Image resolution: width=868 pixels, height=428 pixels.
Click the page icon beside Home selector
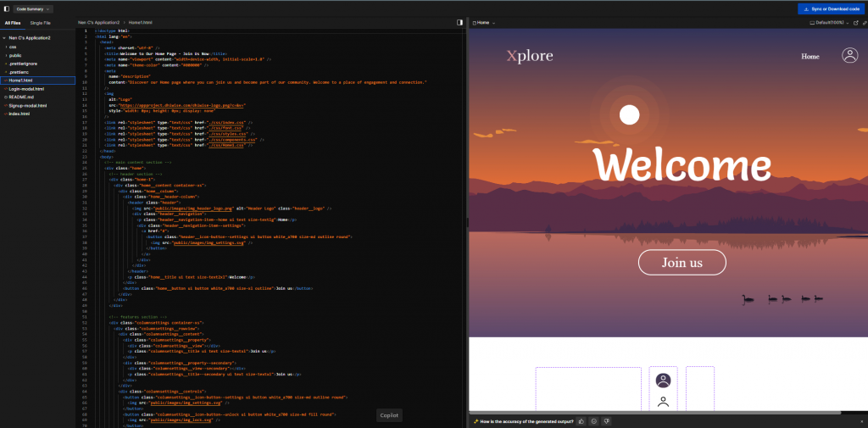pyautogui.click(x=475, y=23)
